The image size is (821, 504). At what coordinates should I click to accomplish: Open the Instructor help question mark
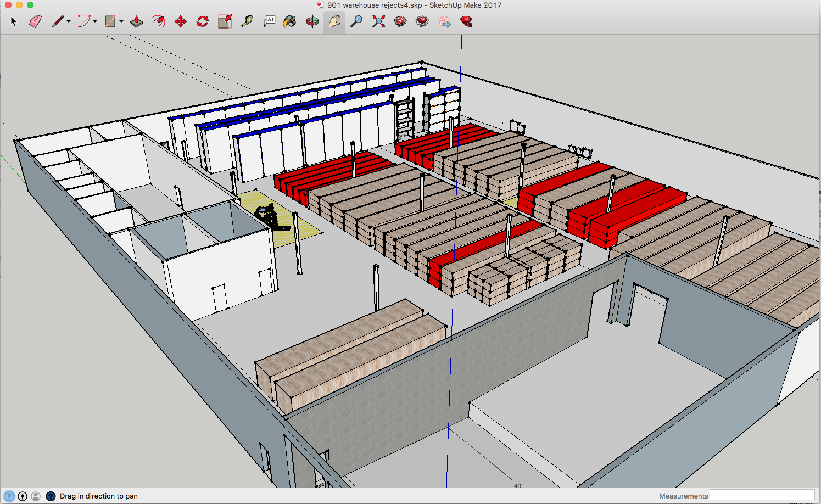click(x=51, y=496)
